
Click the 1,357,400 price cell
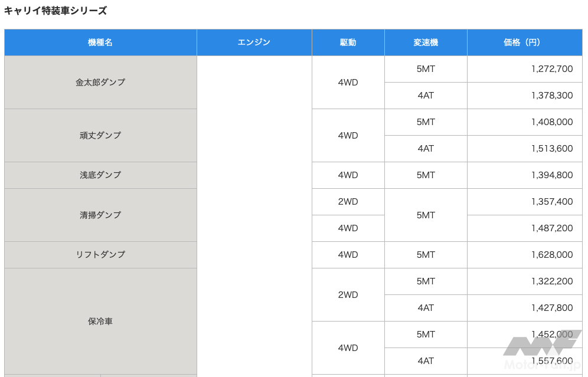tap(551, 202)
